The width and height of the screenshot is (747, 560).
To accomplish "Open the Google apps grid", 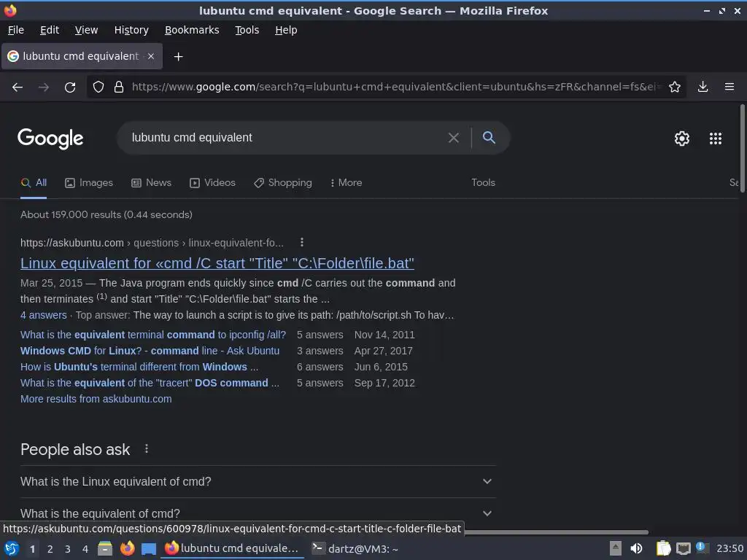I will point(715,138).
